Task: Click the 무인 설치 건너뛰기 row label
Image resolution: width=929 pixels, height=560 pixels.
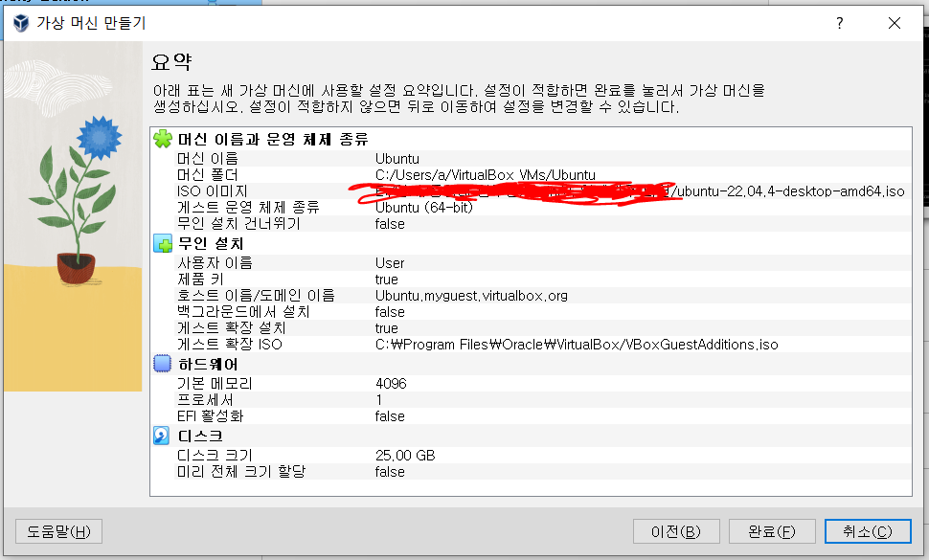Action: coord(238,224)
